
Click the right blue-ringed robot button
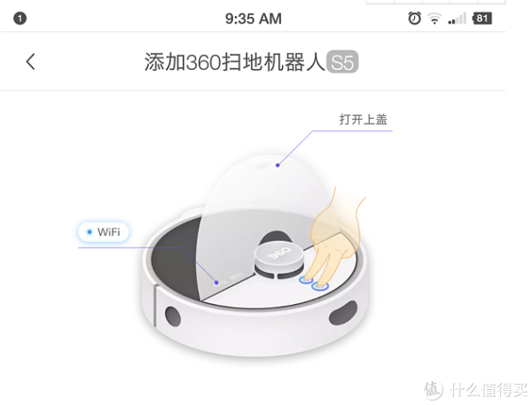pos(320,286)
